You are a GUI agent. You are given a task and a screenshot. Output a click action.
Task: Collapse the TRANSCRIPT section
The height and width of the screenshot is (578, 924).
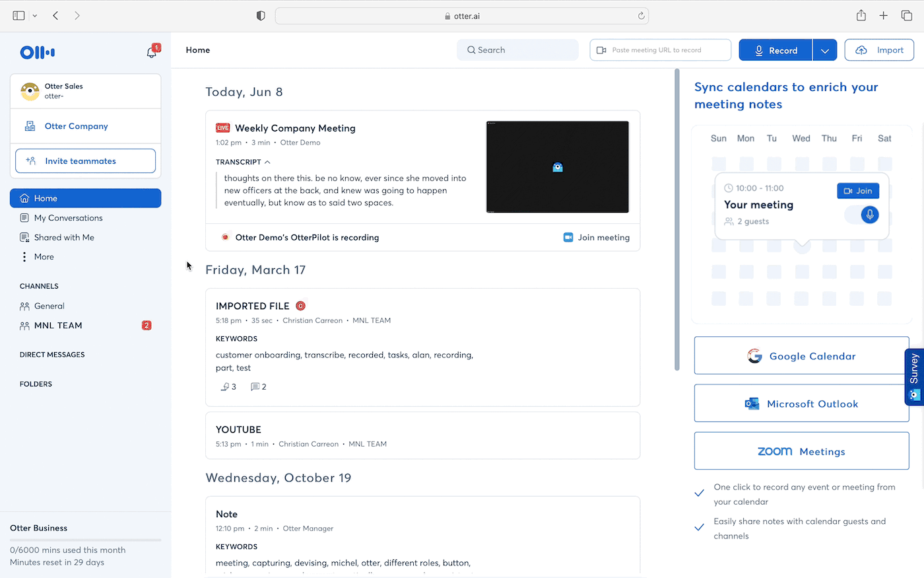[267, 162]
